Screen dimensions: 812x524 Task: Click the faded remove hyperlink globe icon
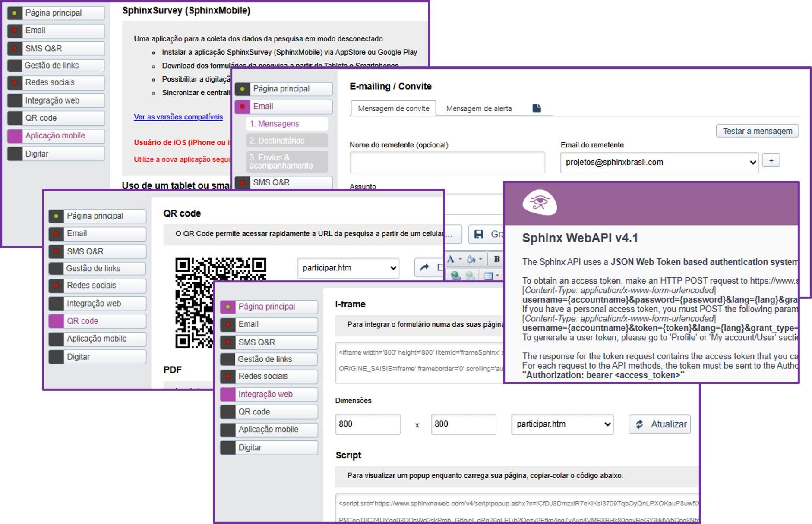point(470,276)
